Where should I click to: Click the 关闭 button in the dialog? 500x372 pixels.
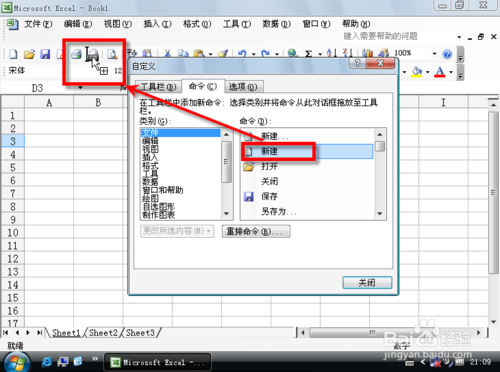(x=367, y=283)
